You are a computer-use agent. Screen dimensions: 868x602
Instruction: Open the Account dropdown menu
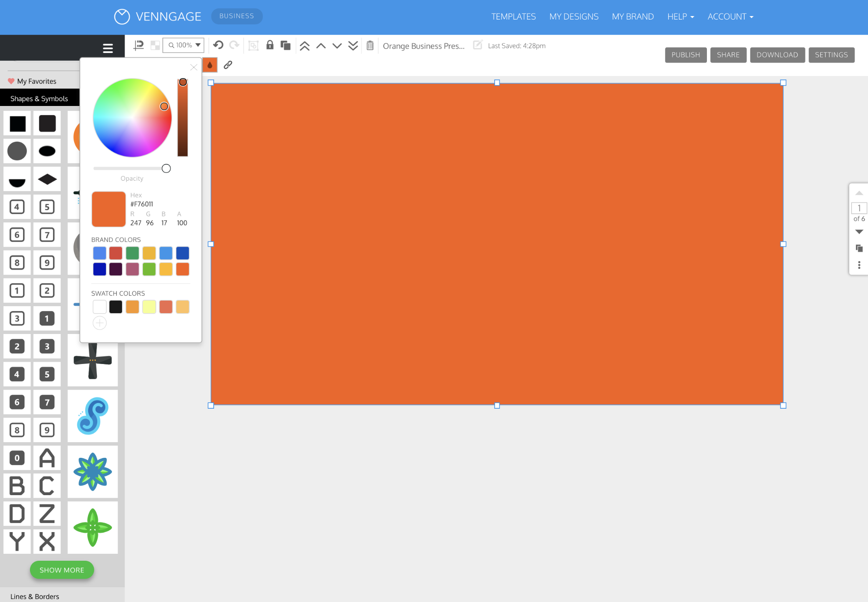730,17
